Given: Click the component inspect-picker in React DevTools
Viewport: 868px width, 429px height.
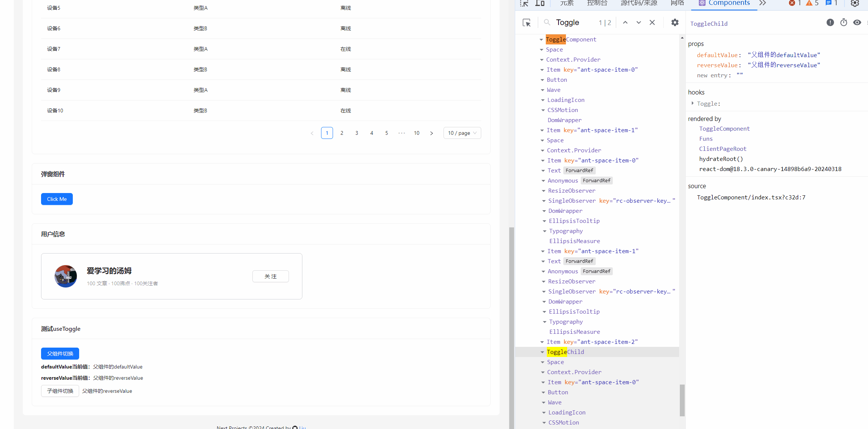Looking at the screenshot, I should click(x=527, y=22).
